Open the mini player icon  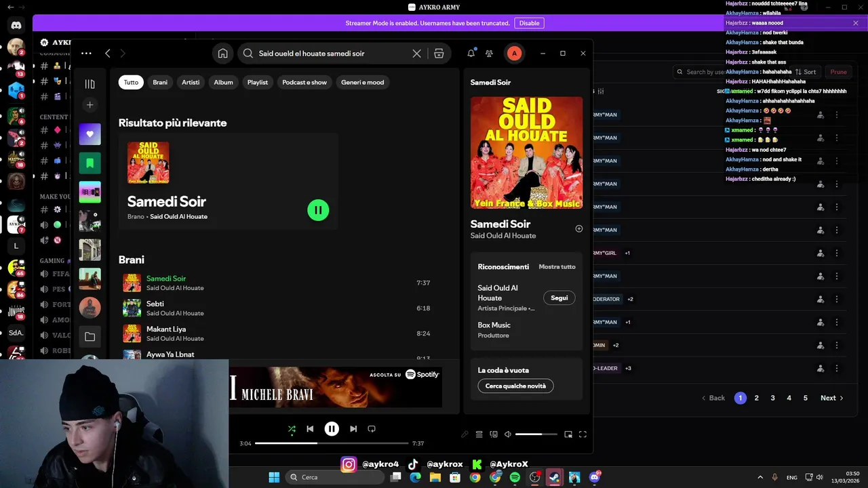click(x=568, y=434)
